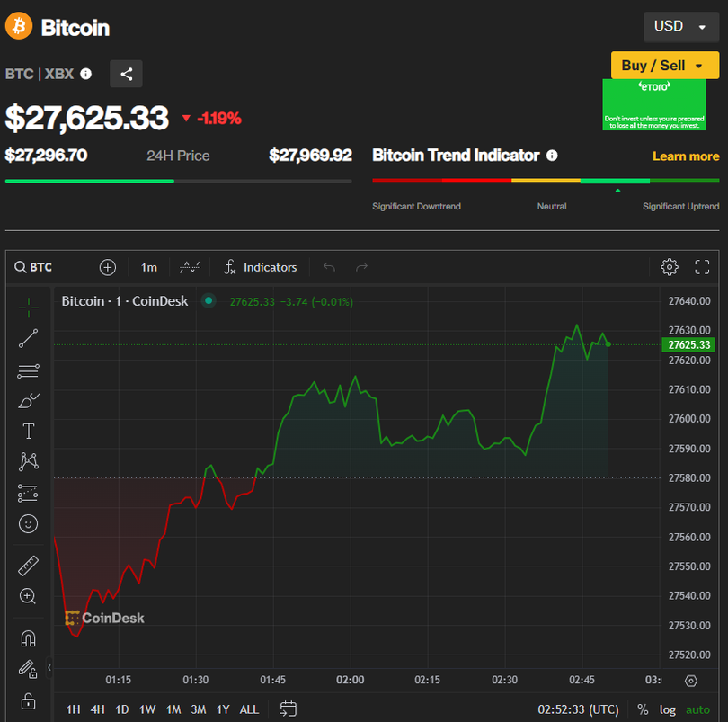The width and height of the screenshot is (728, 722).
Task: Select the Text annotation tool
Action: click(x=29, y=432)
